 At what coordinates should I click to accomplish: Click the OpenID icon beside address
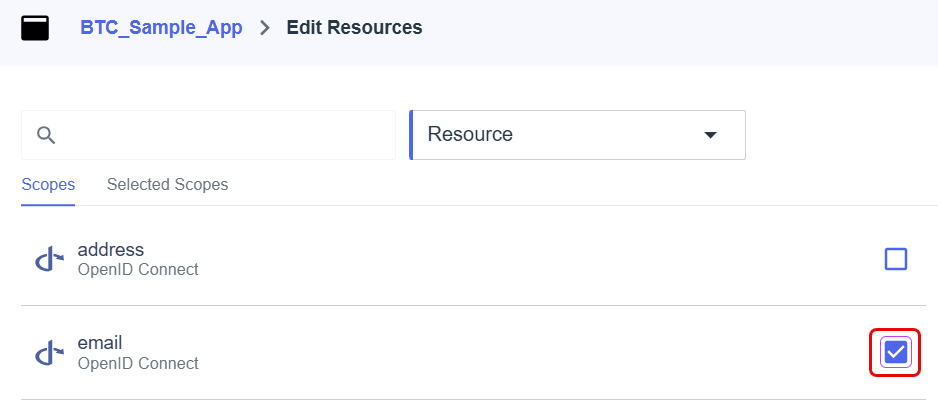50,260
